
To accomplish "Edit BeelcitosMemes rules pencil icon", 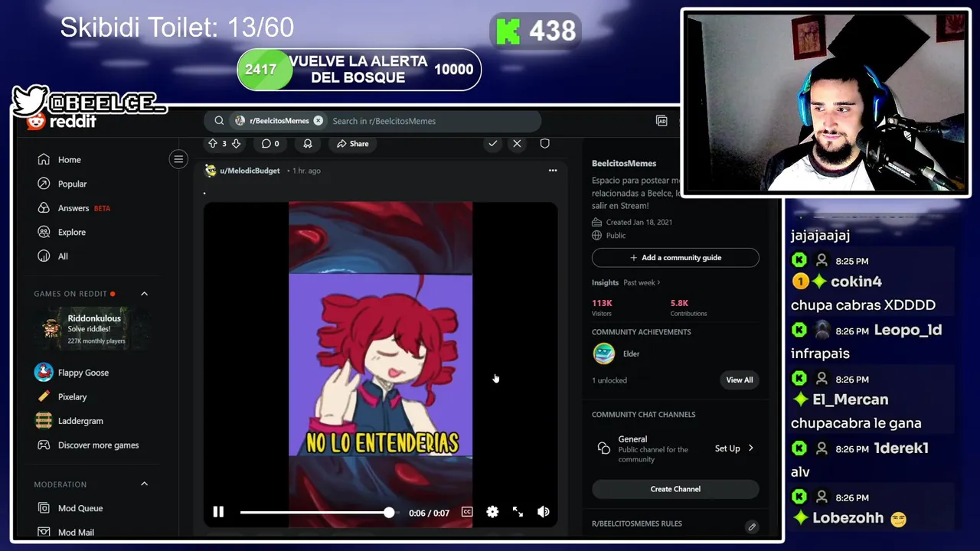I will tap(752, 527).
